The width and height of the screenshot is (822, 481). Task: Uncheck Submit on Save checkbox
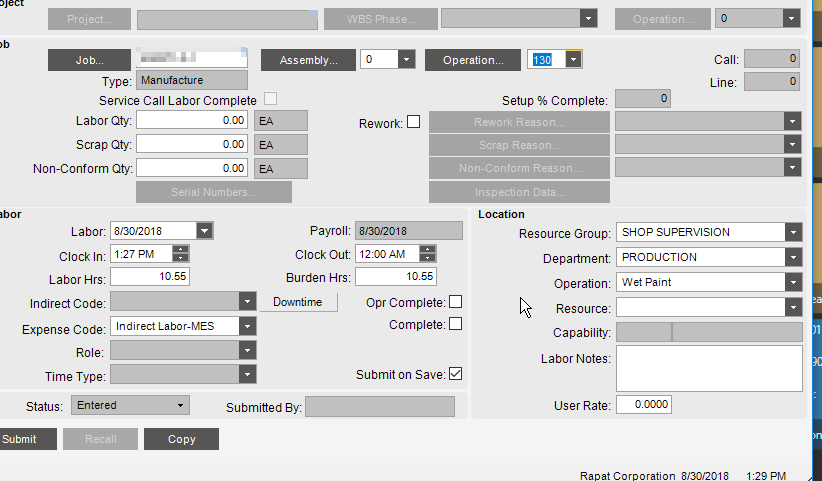click(x=456, y=374)
